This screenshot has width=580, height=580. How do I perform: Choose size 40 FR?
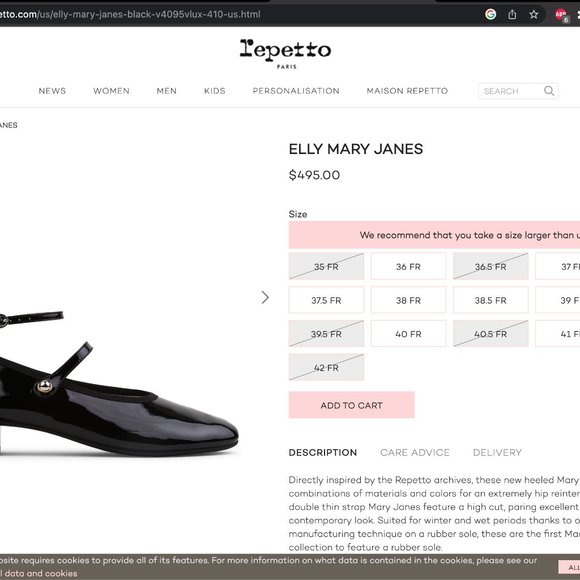(x=408, y=334)
